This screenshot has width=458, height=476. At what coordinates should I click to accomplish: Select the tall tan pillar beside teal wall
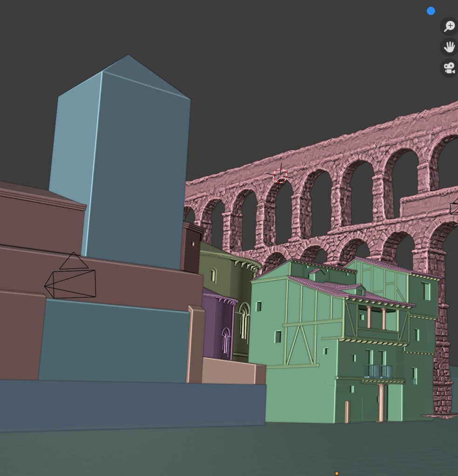(x=195, y=344)
